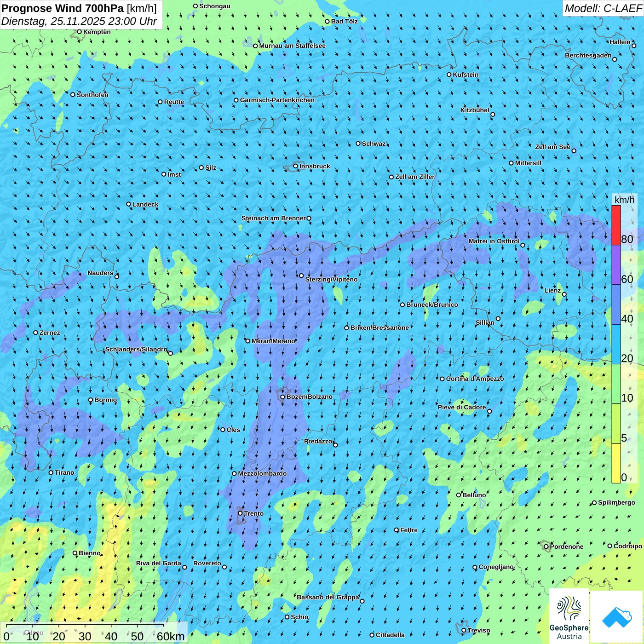
Task: Click the 'Steinach am Brenner' label
Action: tap(274, 218)
